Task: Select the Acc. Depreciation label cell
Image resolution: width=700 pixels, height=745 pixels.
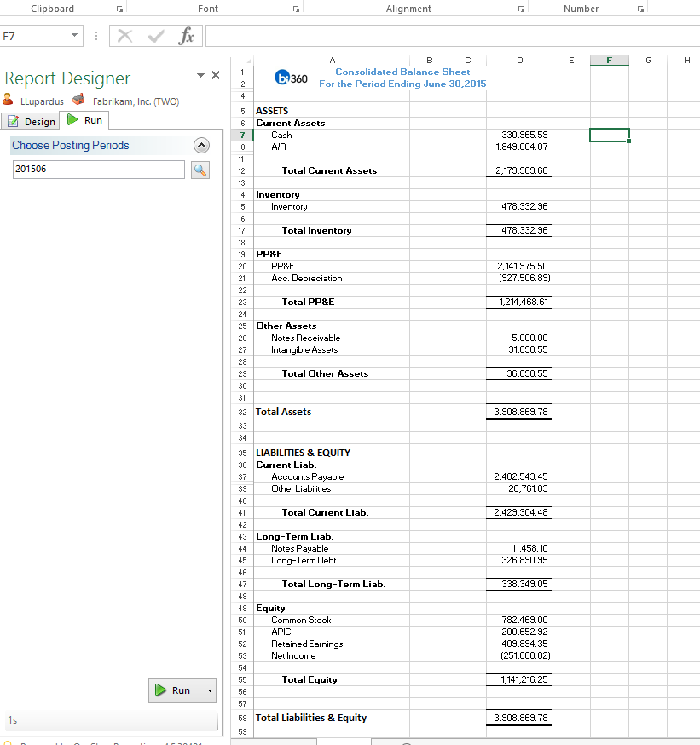Action: tap(332, 279)
